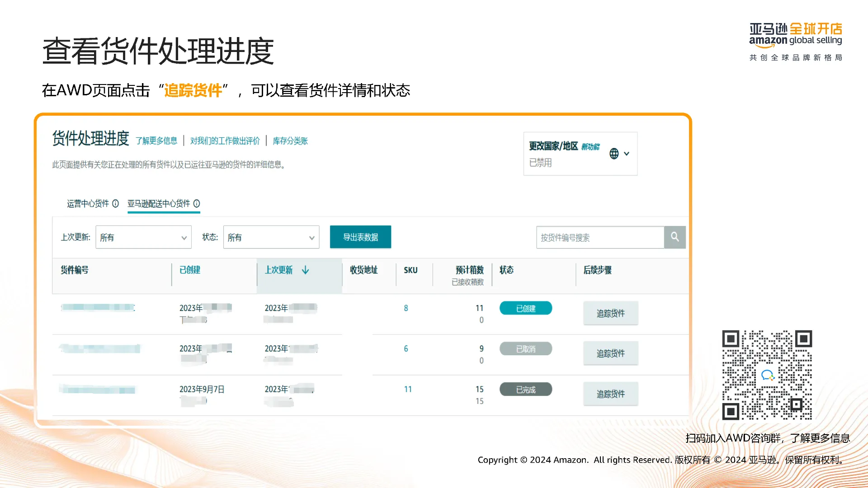Image resolution: width=868 pixels, height=488 pixels.
Task: Click 追踪货件 for the 已取消 shipment
Action: 610,353
